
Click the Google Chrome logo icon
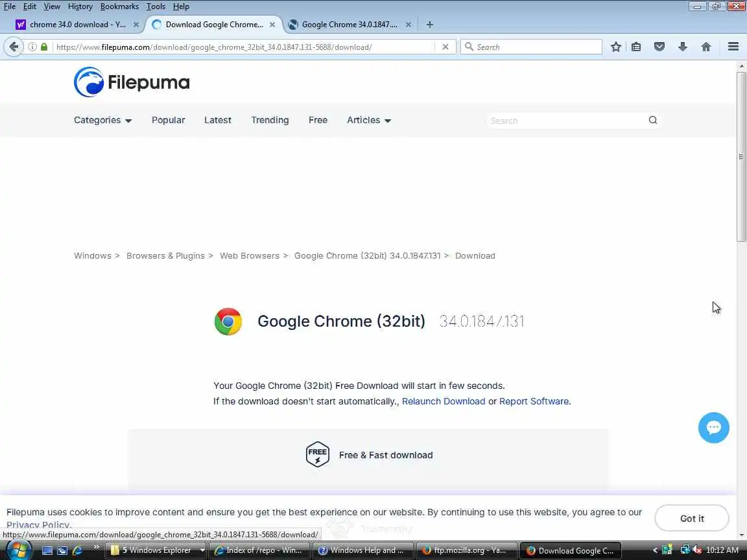pyautogui.click(x=228, y=321)
